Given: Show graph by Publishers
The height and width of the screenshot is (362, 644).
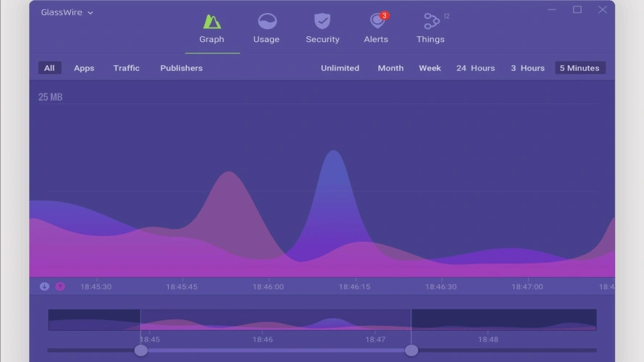Looking at the screenshot, I should (181, 68).
